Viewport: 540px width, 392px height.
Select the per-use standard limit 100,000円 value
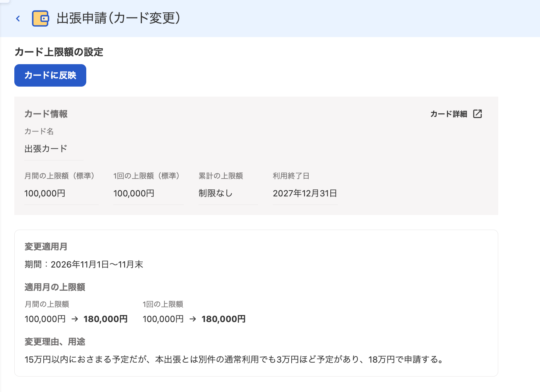tap(134, 193)
